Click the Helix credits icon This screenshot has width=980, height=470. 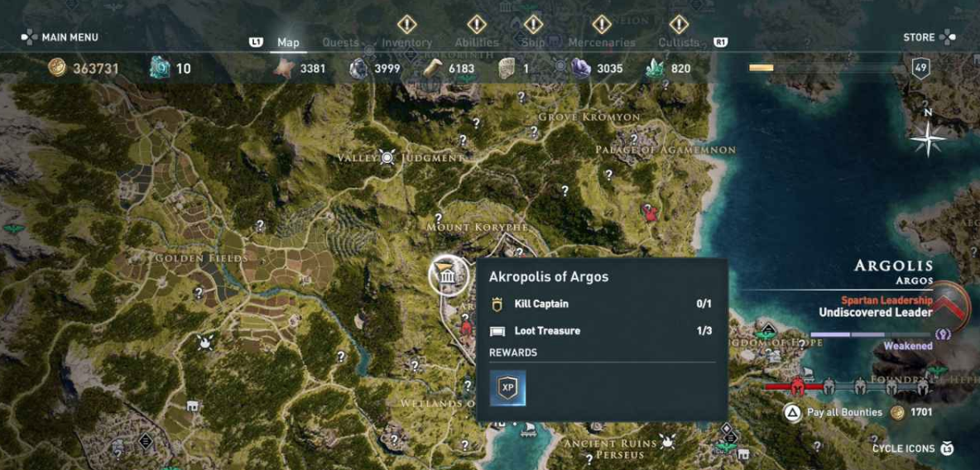click(160, 68)
